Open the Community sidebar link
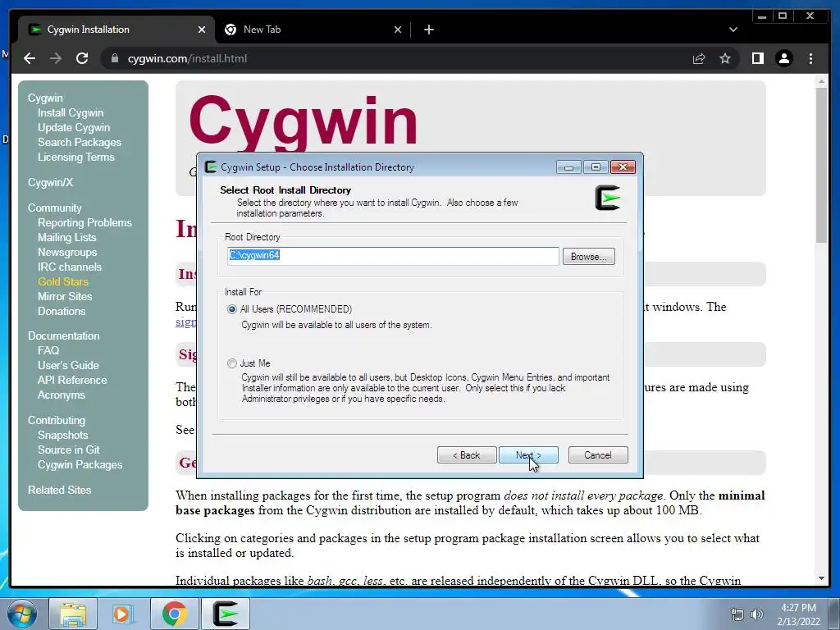840x630 pixels. click(x=55, y=208)
